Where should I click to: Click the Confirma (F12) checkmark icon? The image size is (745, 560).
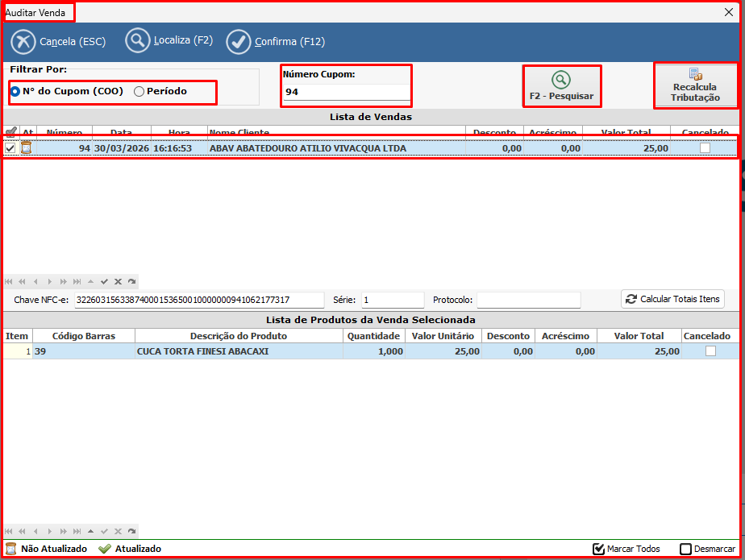click(x=239, y=41)
